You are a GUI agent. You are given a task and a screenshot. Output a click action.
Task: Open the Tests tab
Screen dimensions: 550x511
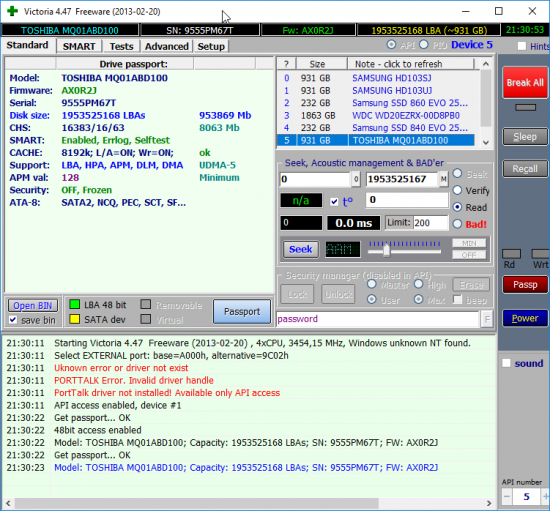pyautogui.click(x=121, y=46)
